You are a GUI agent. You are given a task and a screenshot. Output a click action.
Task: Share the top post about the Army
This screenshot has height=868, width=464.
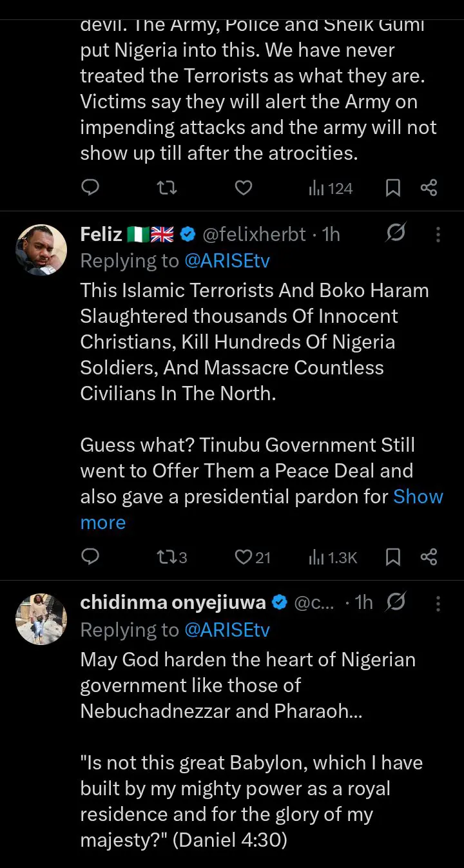coord(429,188)
